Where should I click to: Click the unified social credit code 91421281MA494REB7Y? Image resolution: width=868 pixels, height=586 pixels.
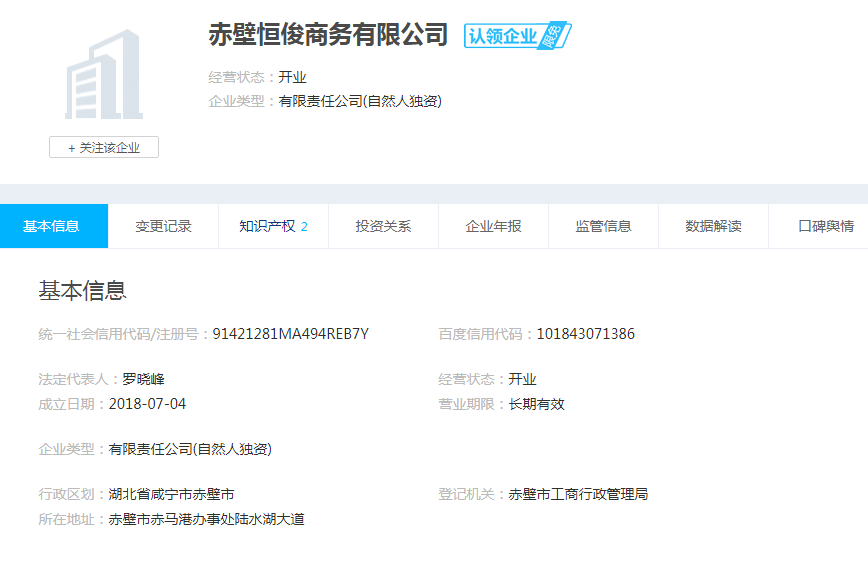coord(290,334)
